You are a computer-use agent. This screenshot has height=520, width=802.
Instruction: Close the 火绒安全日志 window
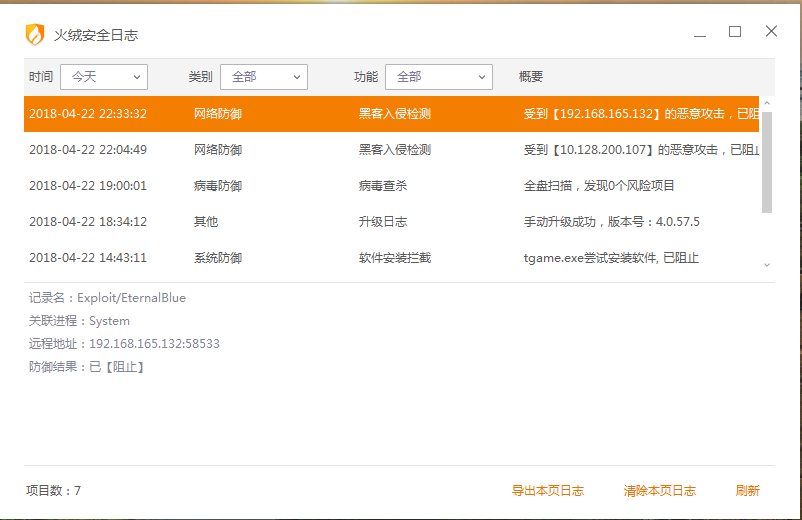pyautogui.click(x=771, y=32)
